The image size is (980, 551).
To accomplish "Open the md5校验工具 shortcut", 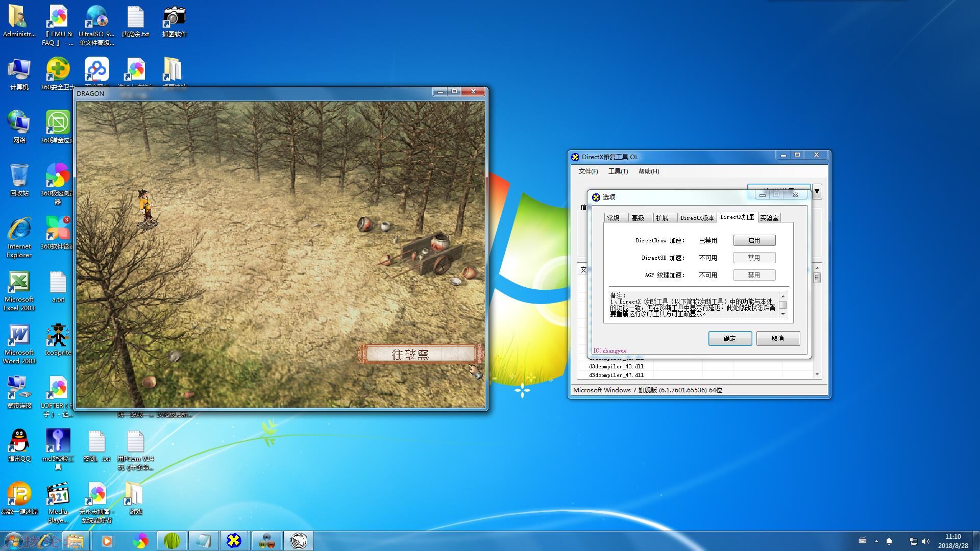I will click(58, 450).
